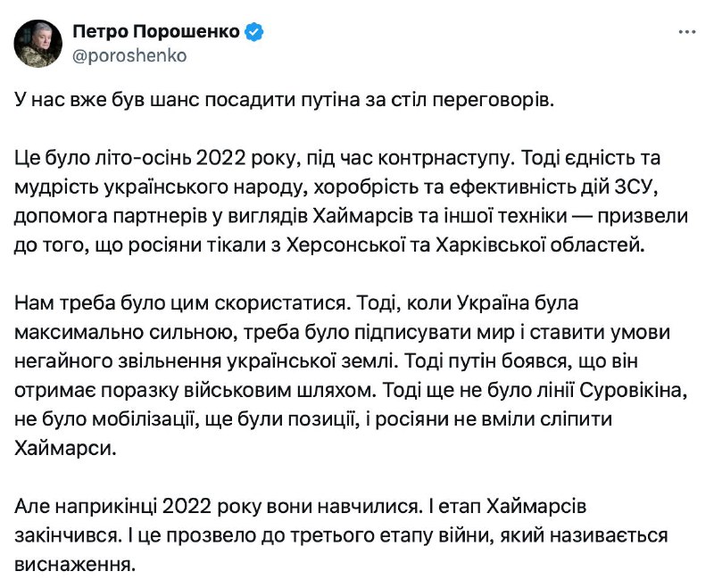Click the final word "виснаження"
Viewport: 714px width, 588px height.
click(75, 565)
